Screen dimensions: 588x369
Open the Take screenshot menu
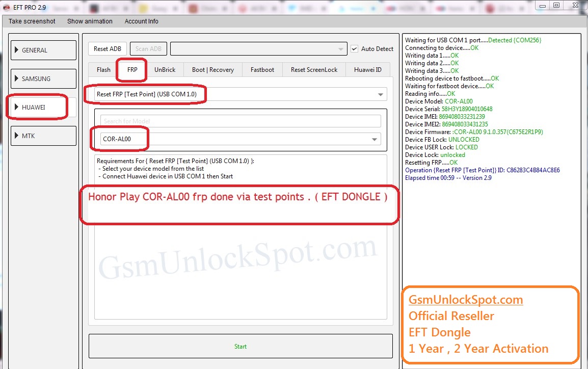32,21
